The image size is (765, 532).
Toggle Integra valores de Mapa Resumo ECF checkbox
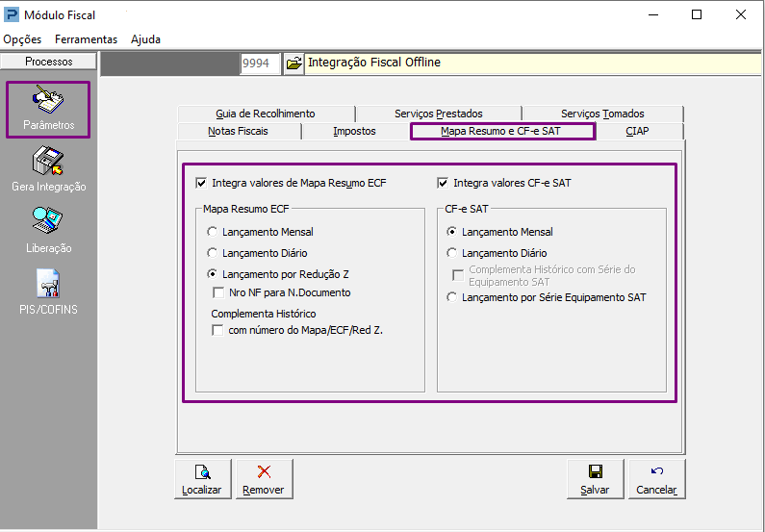(x=201, y=184)
